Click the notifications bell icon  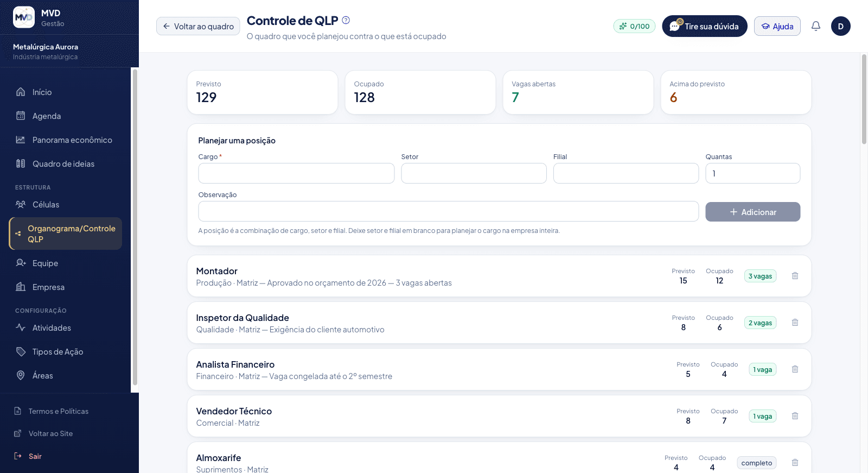tap(816, 26)
